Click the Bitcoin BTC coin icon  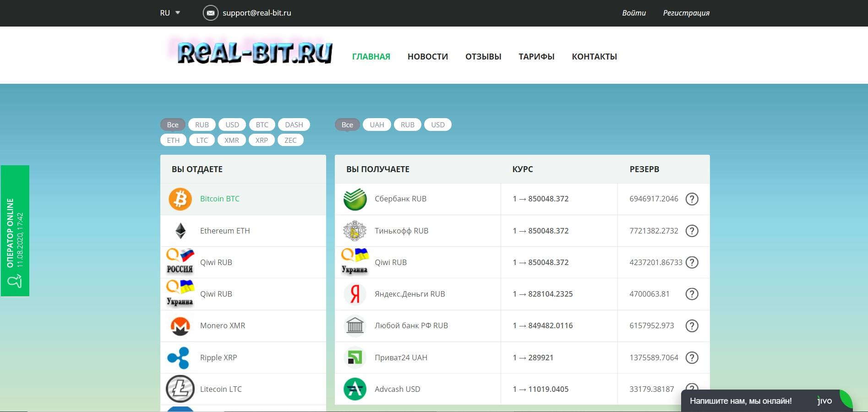tap(180, 199)
